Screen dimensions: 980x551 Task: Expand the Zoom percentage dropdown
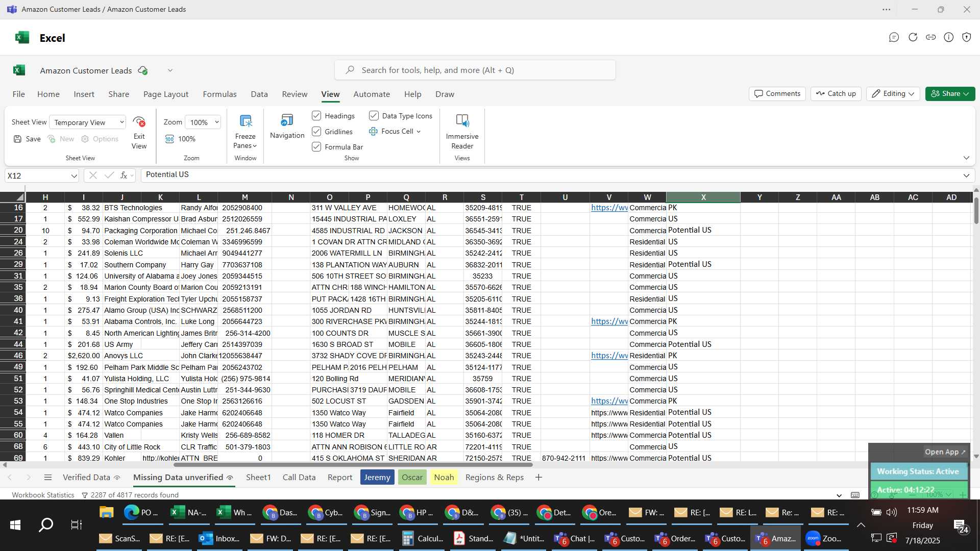point(217,122)
